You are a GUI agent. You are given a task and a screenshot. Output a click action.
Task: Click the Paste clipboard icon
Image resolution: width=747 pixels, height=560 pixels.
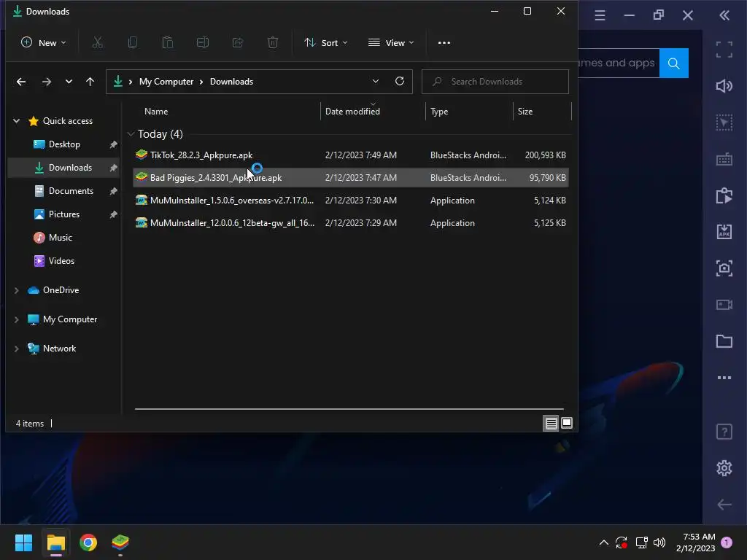click(x=168, y=43)
